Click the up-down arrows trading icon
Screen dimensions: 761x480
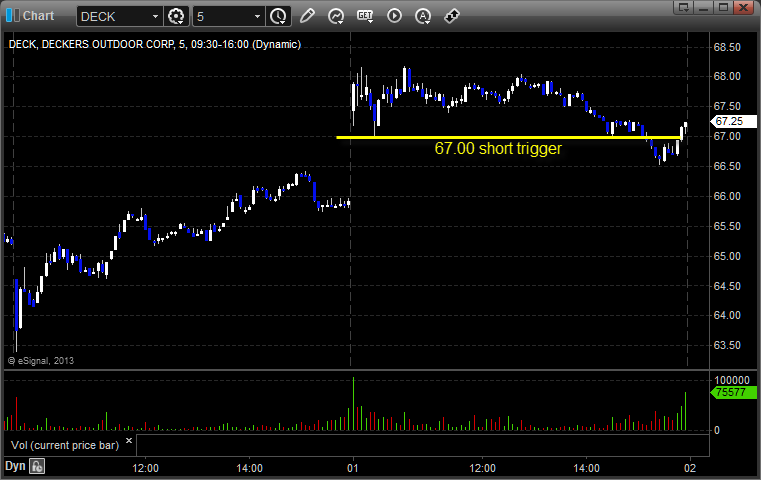[452, 16]
